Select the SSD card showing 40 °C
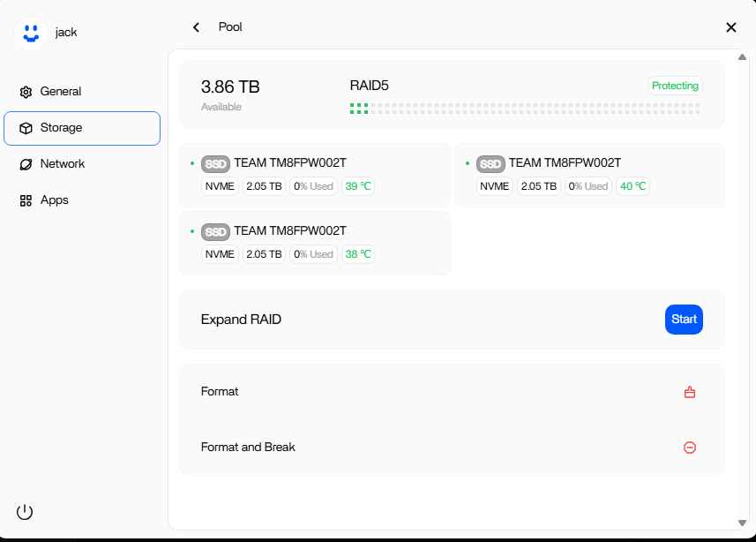Viewport: 756px width, 542px height. 589,175
